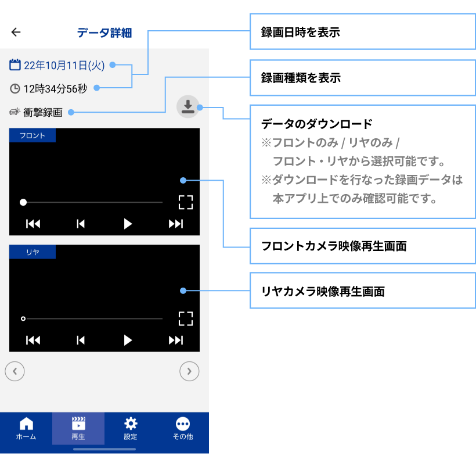Click the リヤ video seek bar handle
This screenshot has width=476, height=459.
click(23, 318)
